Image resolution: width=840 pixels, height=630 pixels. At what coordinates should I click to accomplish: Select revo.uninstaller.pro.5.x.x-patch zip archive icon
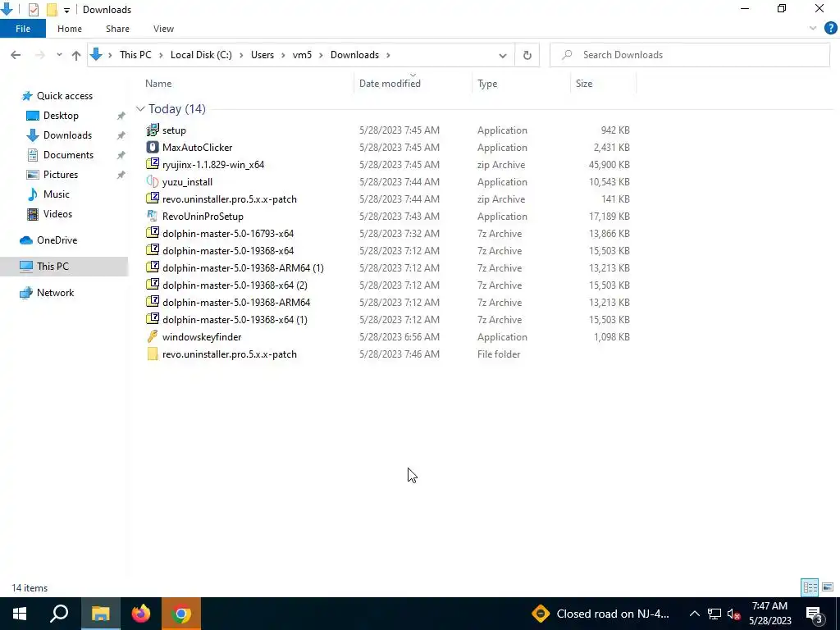(153, 199)
